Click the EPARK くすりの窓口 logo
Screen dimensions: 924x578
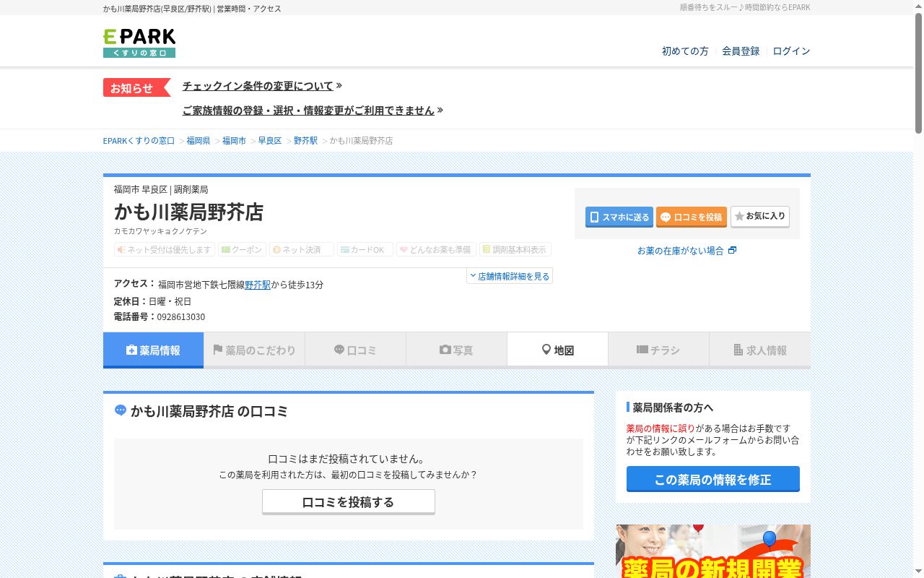pos(139,43)
